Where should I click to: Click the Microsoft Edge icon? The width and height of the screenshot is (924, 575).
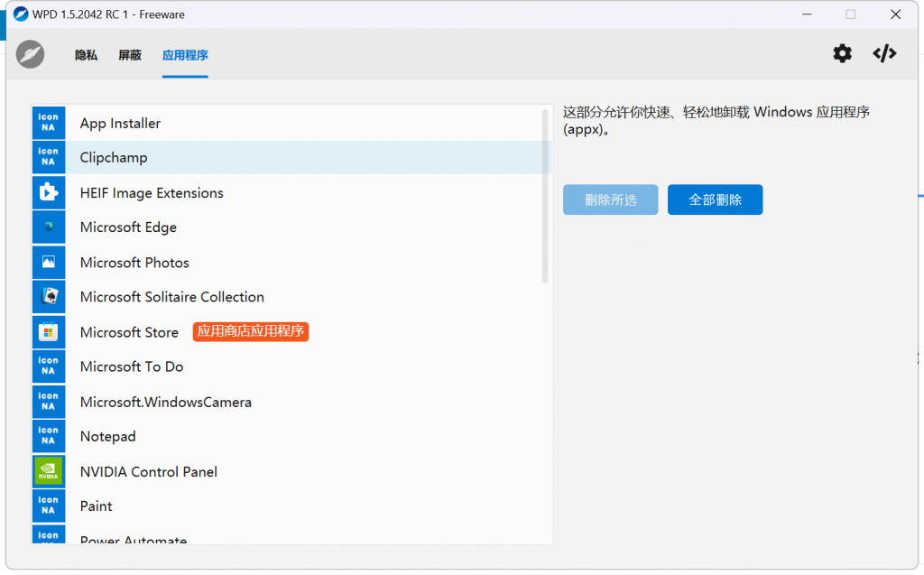point(49,227)
